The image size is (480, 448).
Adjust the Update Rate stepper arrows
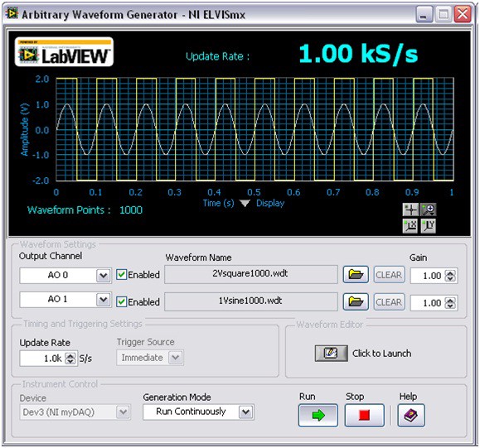click(x=70, y=359)
